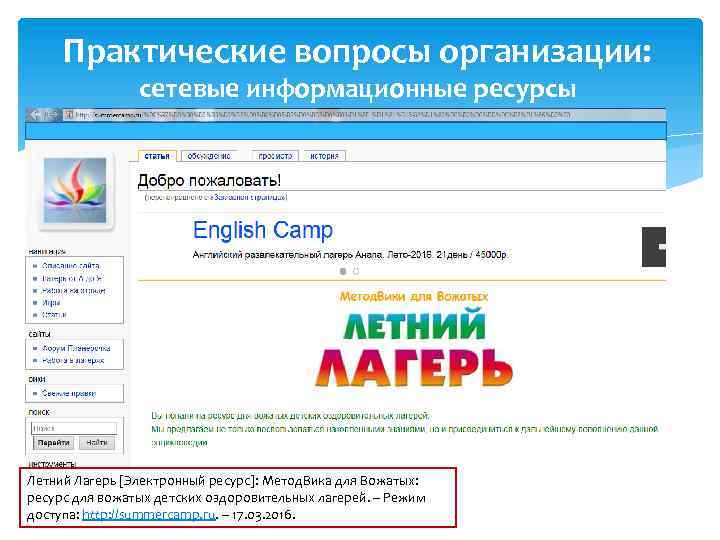The height and width of the screenshot is (540, 720).
Task: Open the «обсуждение» tab
Action: click(x=209, y=156)
